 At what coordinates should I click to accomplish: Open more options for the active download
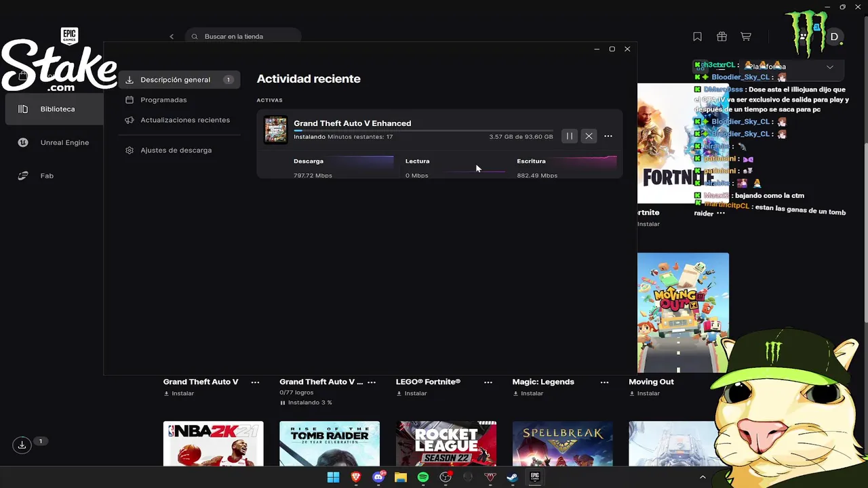608,136
